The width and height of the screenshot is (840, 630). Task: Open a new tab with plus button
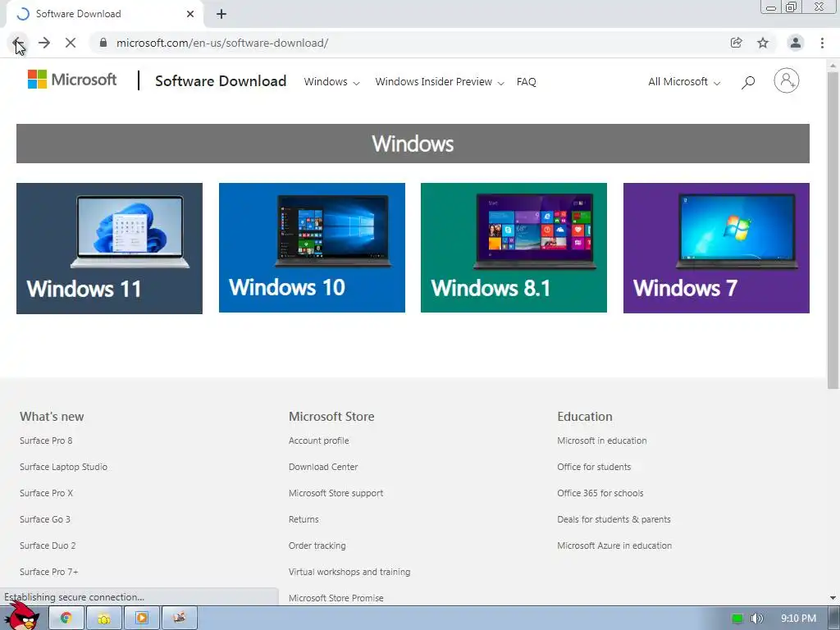point(221,14)
